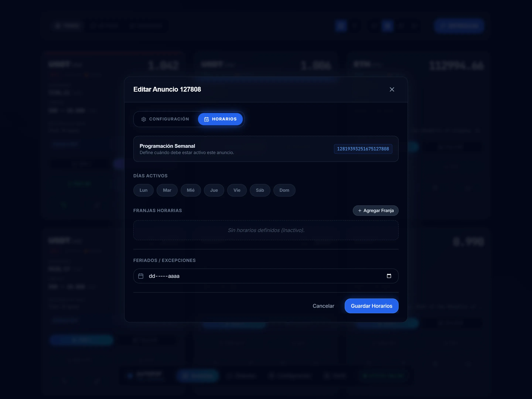
Task: Open the date picker calendar icon
Action: tap(389, 276)
